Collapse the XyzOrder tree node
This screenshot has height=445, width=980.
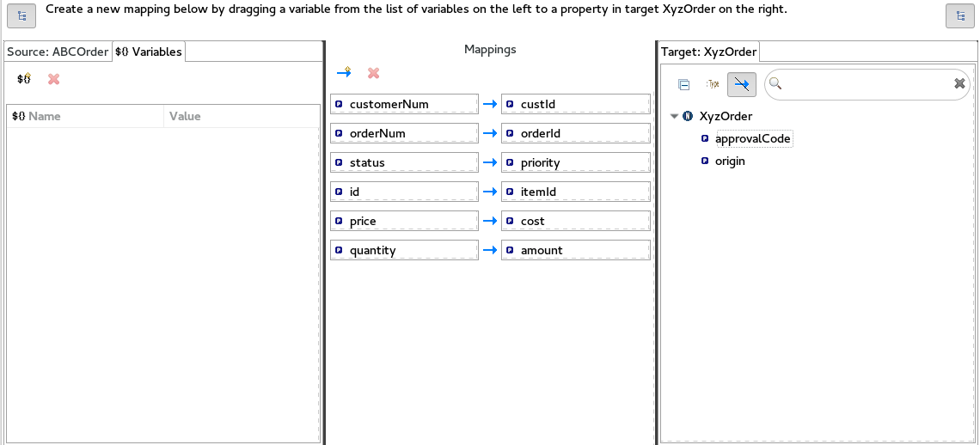click(x=675, y=116)
